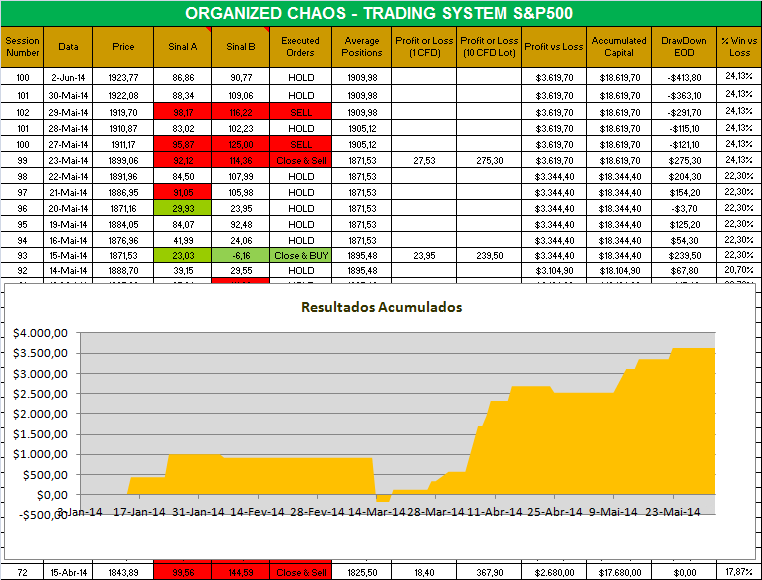Image resolution: width=762 pixels, height=580 pixels.
Task: Select the drawdown cell -$413,80
Action: 684,77
